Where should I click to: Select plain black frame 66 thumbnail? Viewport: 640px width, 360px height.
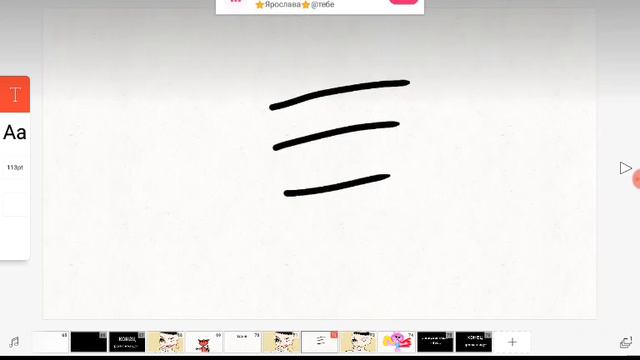coord(89,342)
